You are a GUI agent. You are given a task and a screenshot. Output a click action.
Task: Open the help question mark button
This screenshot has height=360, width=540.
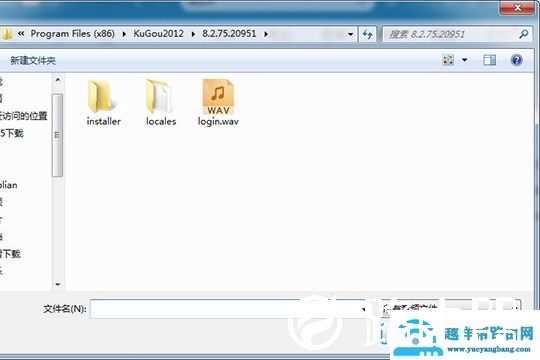pyautogui.click(x=516, y=60)
